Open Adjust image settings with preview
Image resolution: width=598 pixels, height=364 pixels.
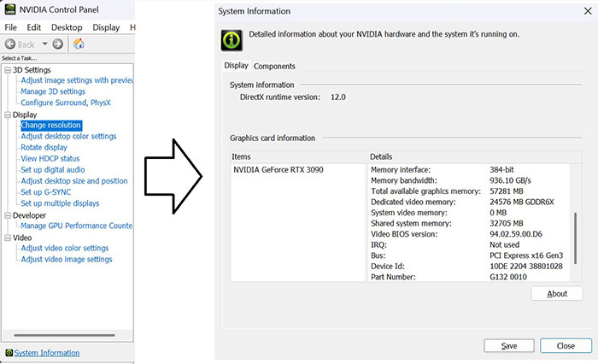coord(77,80)
